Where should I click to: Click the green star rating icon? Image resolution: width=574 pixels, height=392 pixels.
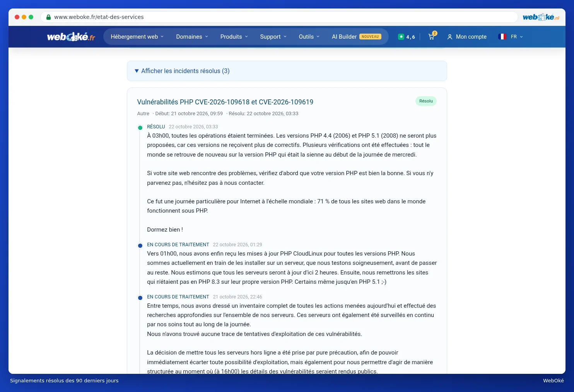coord(401,37)
